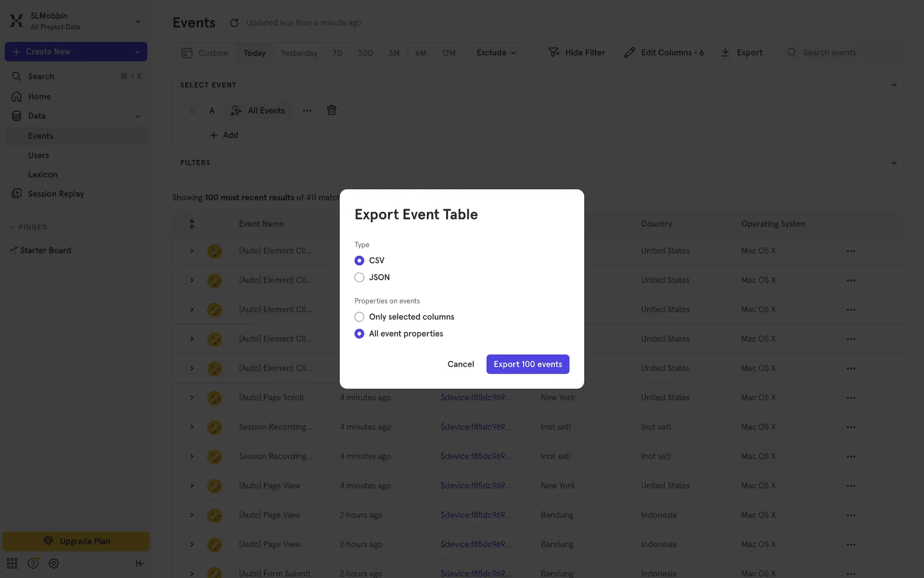Switch to the 7D date range tab
Image resolution: width=924 pixels, height=578 pixels.
(337, 53)
